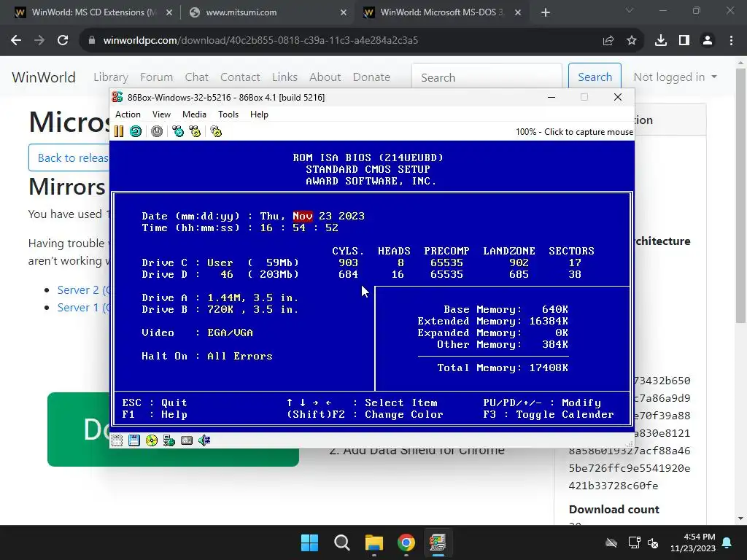Click Drive B 720K value in BIOS
Viewport: 747px width, 560px height.
click(253, 309)
